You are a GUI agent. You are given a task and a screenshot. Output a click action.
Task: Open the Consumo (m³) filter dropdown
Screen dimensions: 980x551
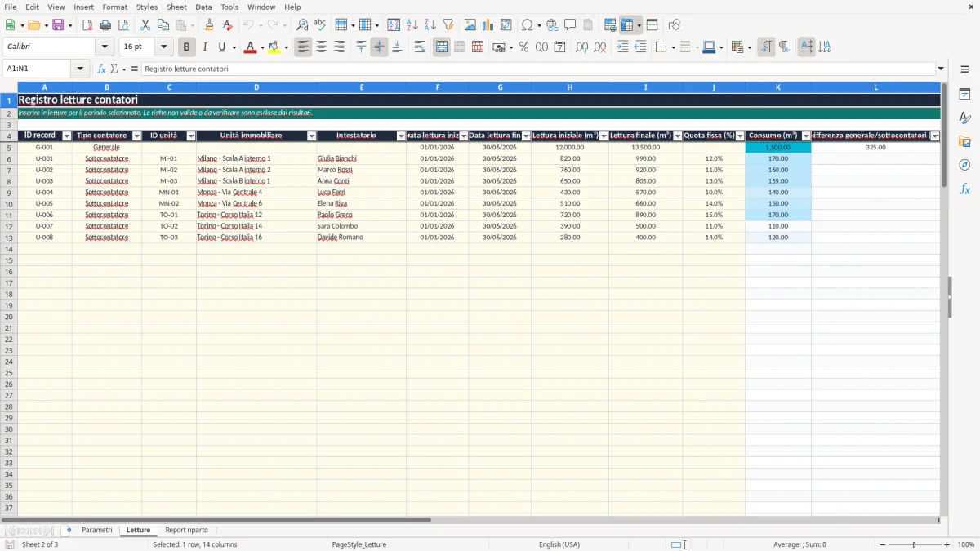pos(806,136)
